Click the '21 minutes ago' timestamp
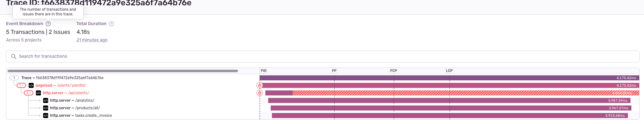This screenshot has height=124, width=644. (92, 40)
